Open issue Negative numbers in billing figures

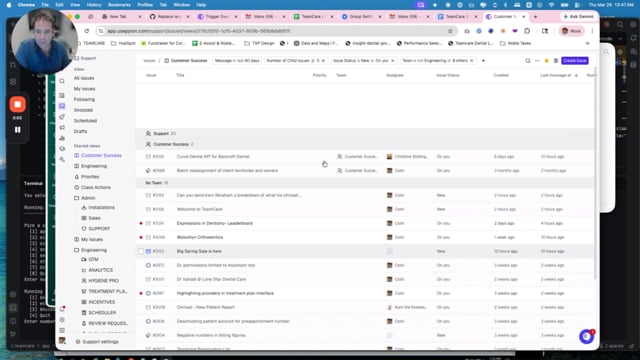(211, 335)
